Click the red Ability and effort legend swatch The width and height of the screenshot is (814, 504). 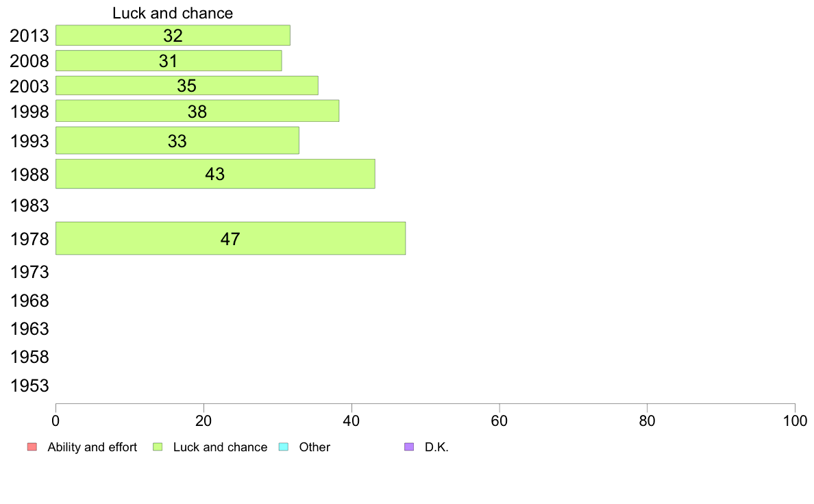pos(32,447)
